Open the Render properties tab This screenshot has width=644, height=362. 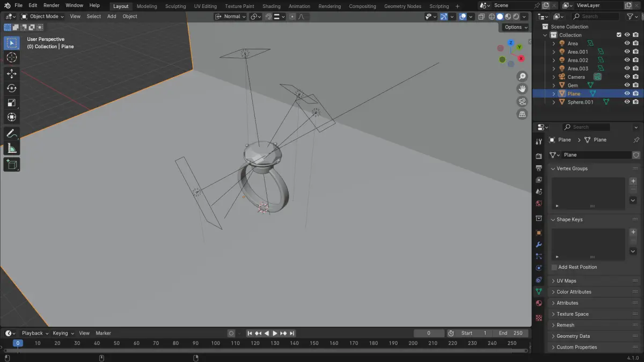click(x=539, y=156)
